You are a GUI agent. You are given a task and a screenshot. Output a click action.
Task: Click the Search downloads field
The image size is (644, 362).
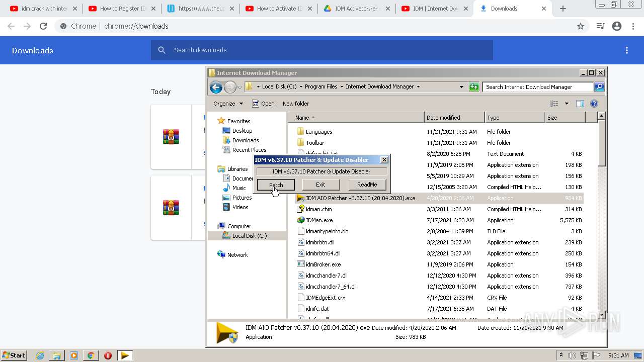322,50
